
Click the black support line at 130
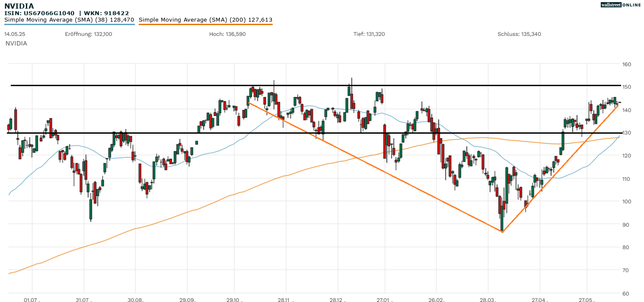pyautogui.click(x=314, y=133)
